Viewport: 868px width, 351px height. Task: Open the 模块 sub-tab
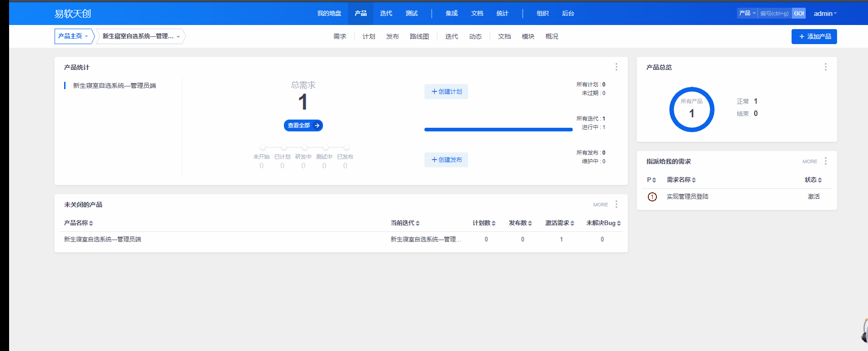tap(528, 36)
